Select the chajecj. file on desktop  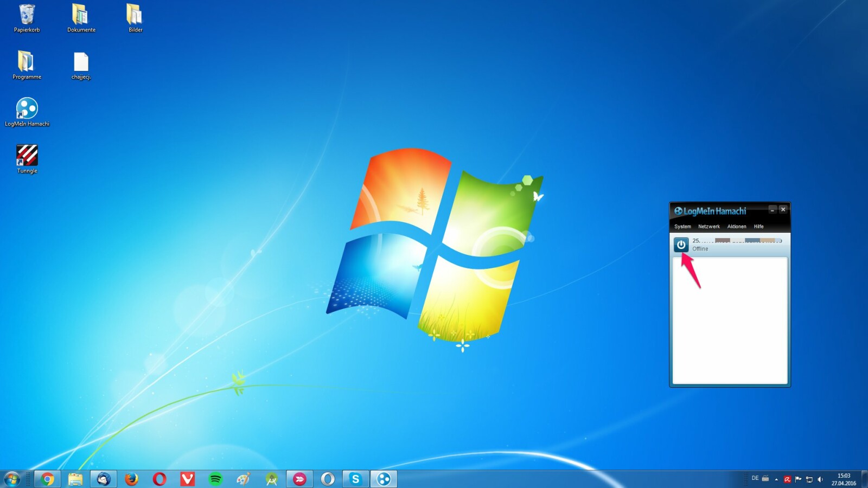pos(81,66)
